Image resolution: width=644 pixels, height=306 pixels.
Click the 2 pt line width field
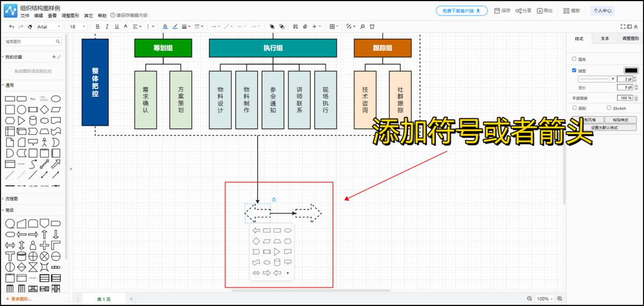pyautogui.click(x=625, y=79)
